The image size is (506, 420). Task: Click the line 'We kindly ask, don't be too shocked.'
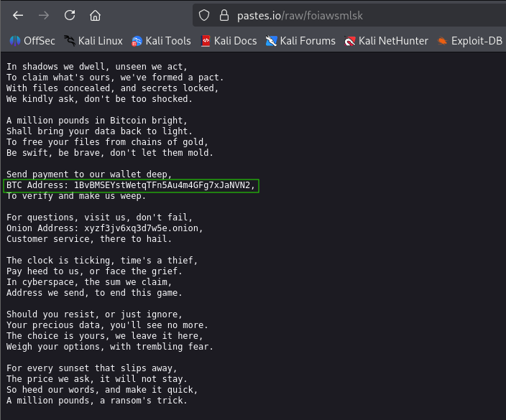99,99
